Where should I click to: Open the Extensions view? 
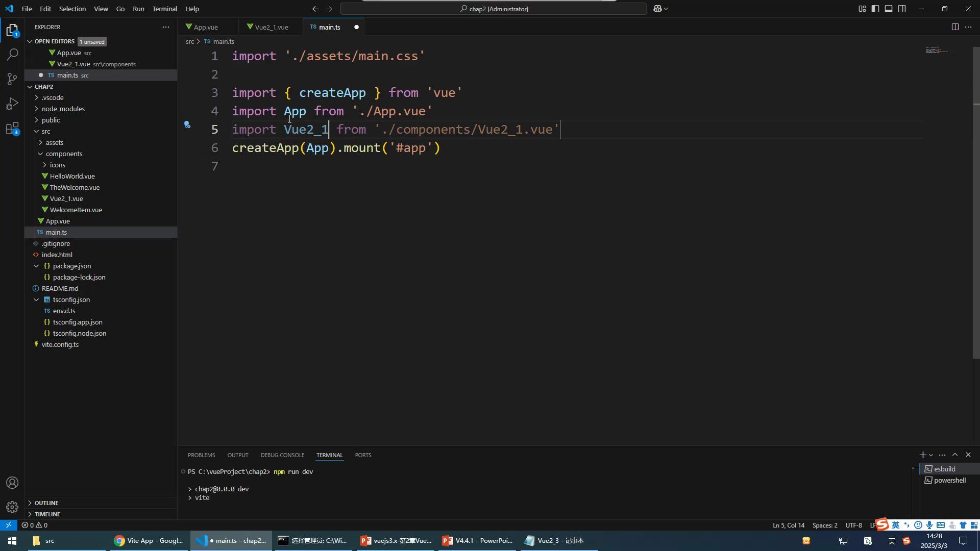(12, 129)
